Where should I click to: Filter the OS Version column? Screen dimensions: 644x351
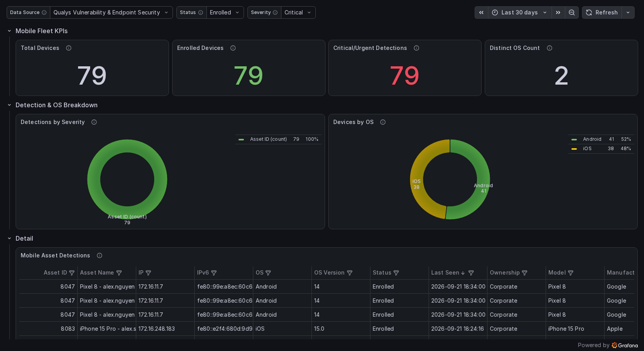[x=350, y=273]
